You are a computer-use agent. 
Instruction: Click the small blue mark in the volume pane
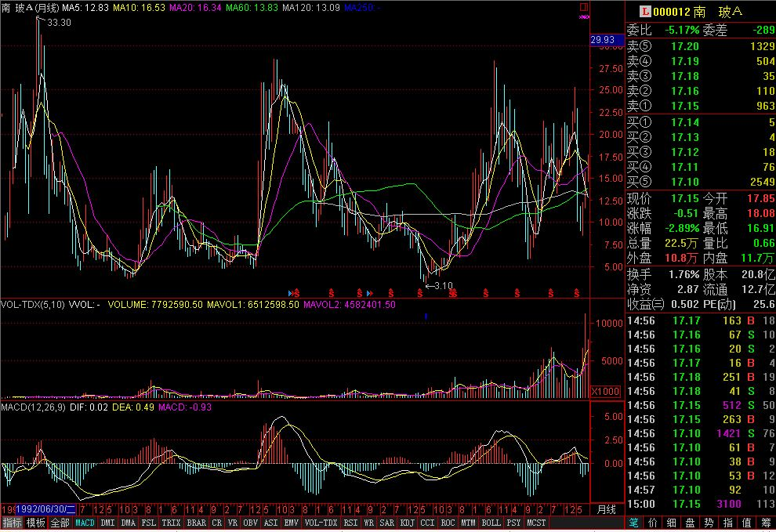425,316
